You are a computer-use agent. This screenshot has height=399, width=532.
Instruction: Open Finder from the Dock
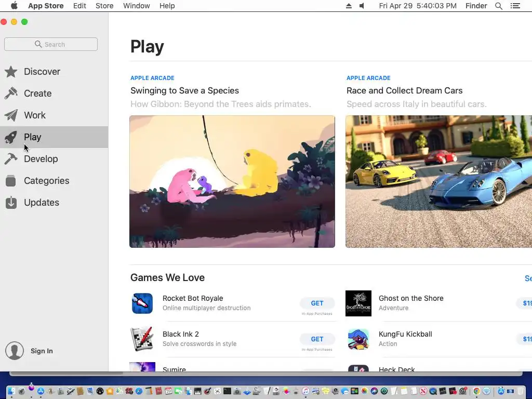pos(11,391)
